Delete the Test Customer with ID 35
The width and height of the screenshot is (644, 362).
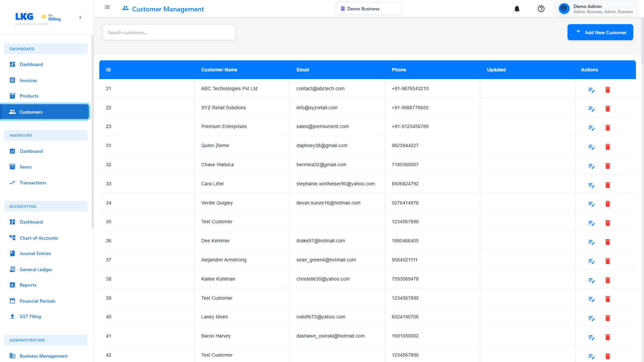pos(608,223)
